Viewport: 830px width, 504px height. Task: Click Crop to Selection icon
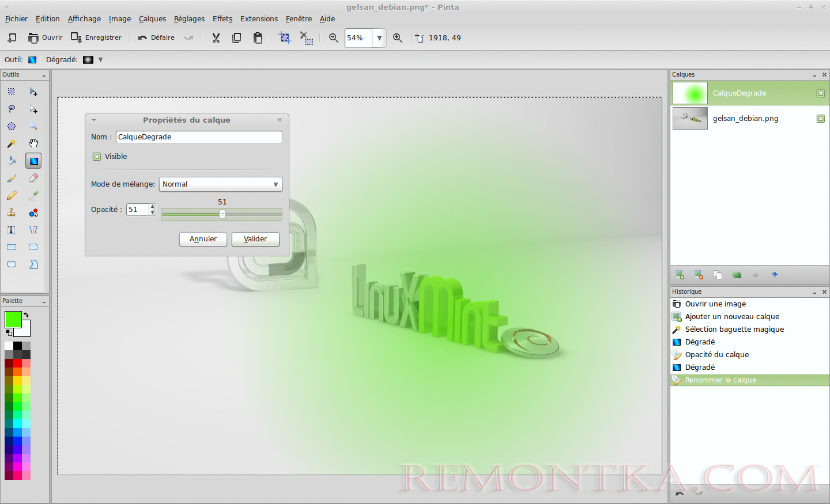(x=285, y=38)
